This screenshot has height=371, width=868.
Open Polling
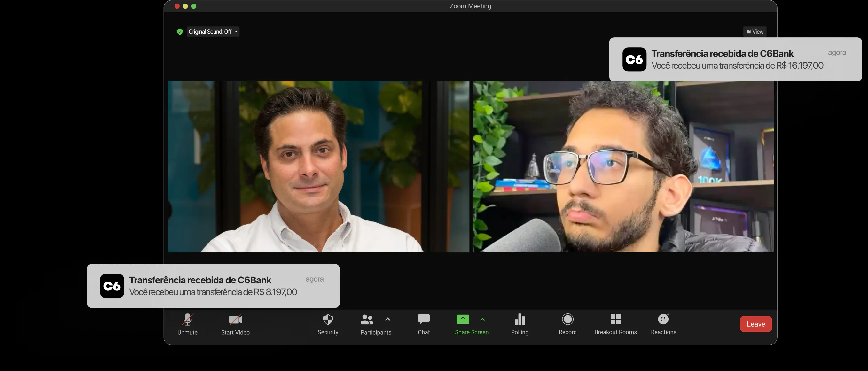520,324
